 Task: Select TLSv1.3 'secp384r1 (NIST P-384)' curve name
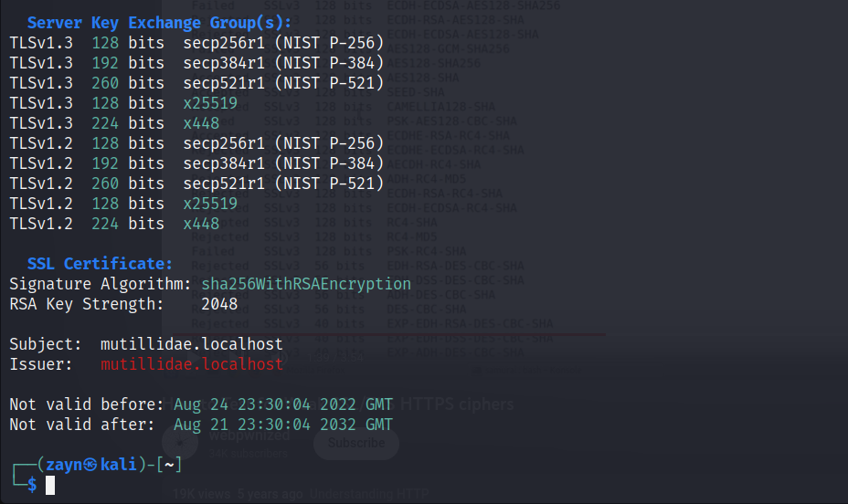[x=283, y=63]
